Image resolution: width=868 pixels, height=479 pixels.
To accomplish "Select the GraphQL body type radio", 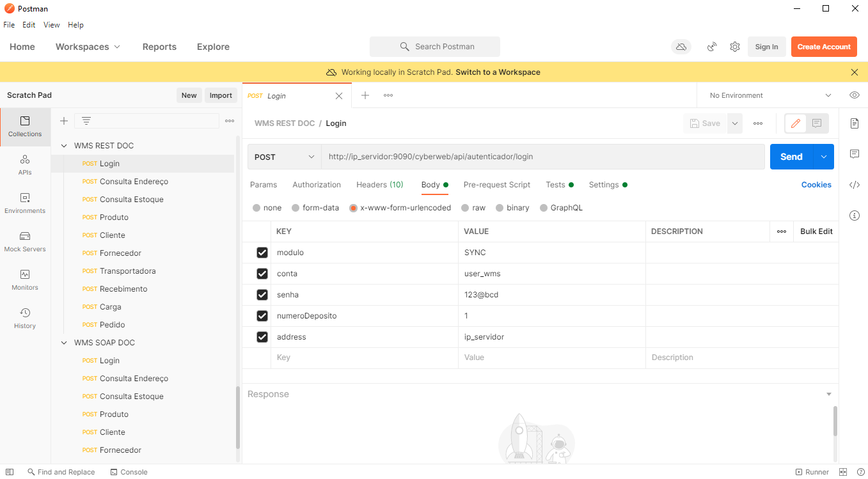I will point(544,208).
